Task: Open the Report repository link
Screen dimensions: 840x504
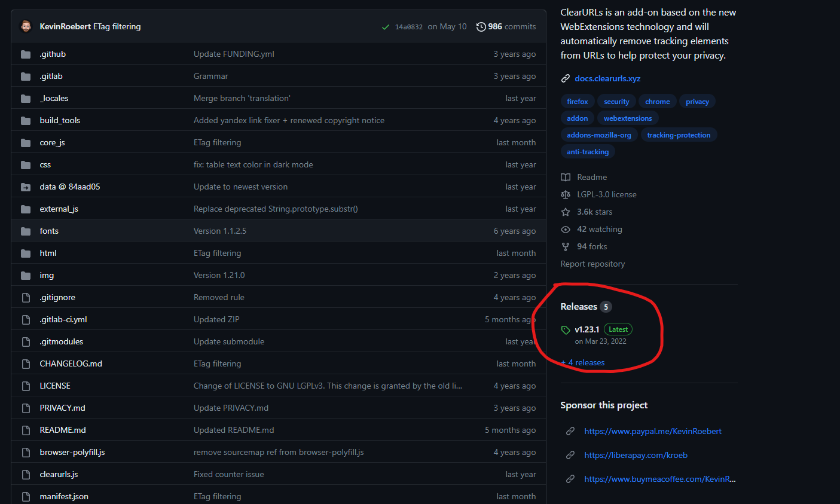Action: coord(592,264)
